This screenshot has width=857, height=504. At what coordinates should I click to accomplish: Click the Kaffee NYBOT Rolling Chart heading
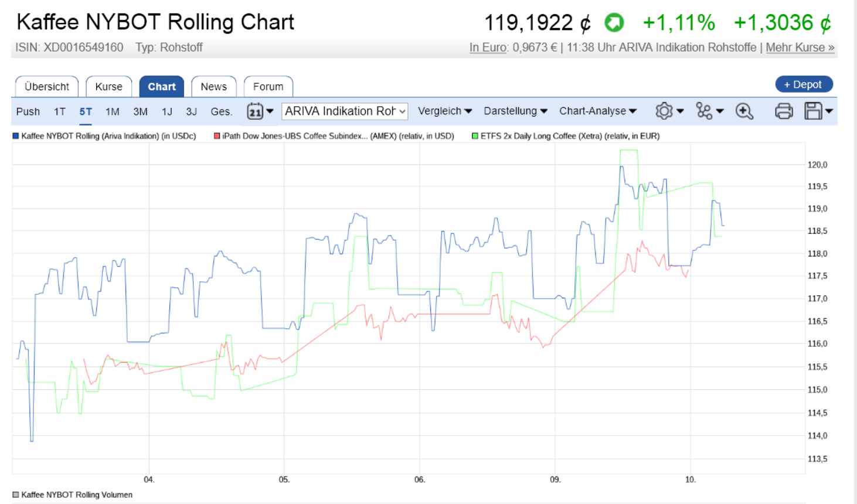tap(155, 22)
